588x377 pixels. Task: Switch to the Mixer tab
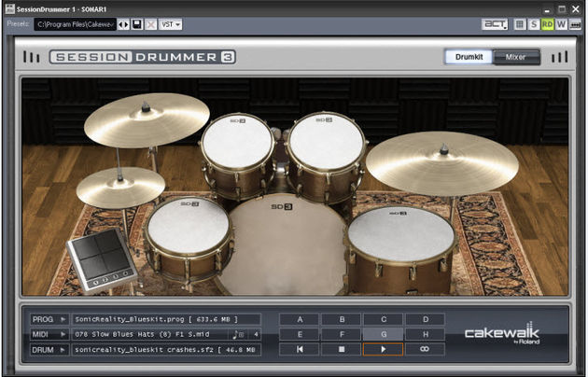coord(516,57)
